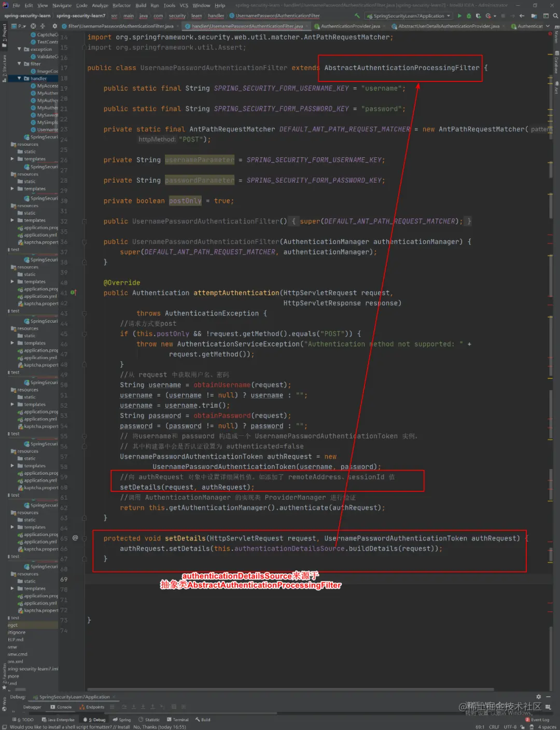Switch to the Endpoints tab

pos(92,707)
